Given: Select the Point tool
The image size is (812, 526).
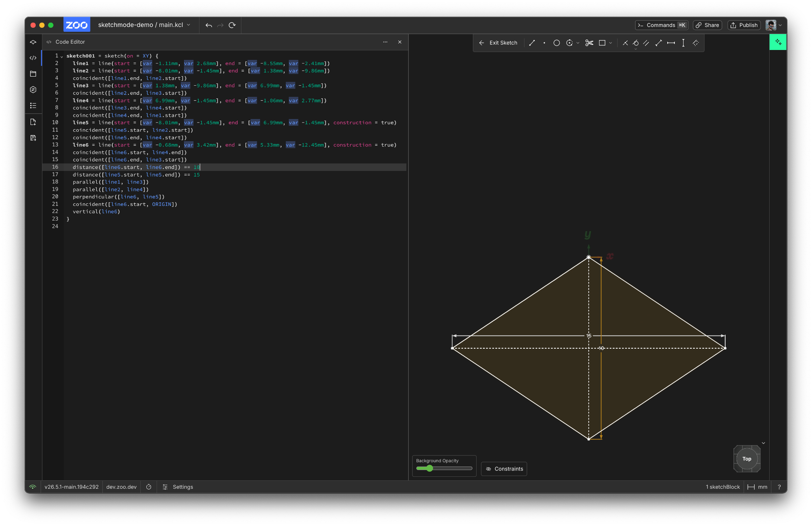Looking at the screenshot, I should [x=544, y=43].
